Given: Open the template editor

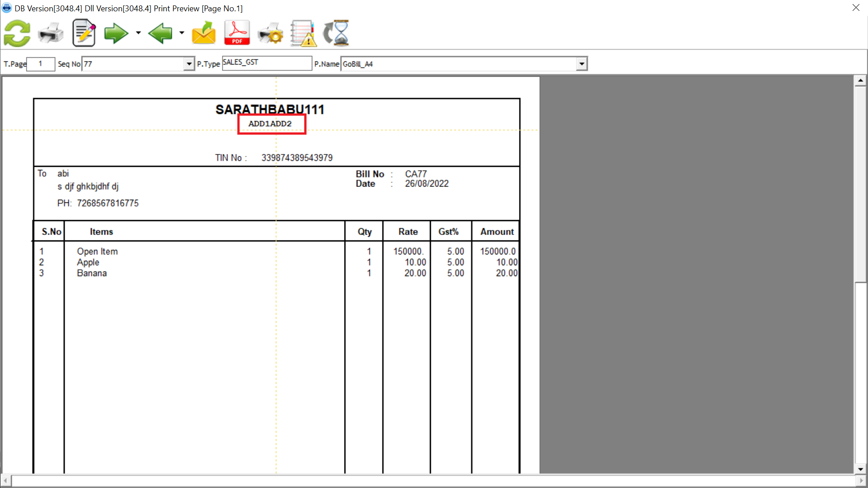Looking at the screenshot, I should coord(84,33).
